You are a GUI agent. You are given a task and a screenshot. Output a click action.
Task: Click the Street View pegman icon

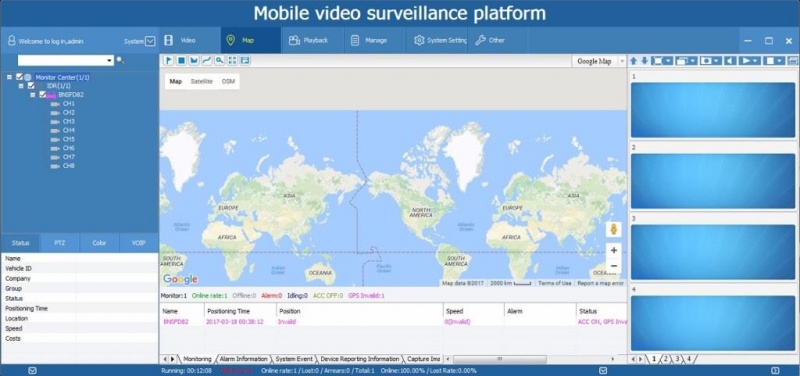coord(613,230)
